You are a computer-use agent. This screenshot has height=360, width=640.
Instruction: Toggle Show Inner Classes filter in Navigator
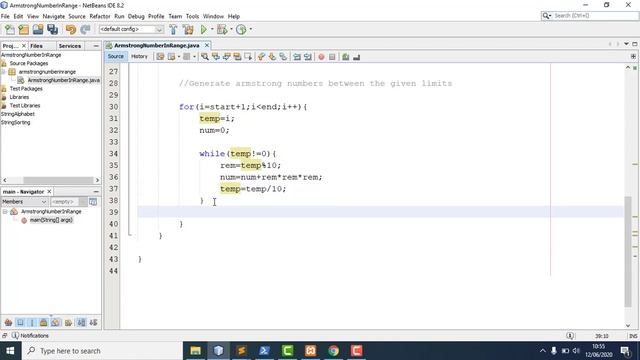point(56,322)
